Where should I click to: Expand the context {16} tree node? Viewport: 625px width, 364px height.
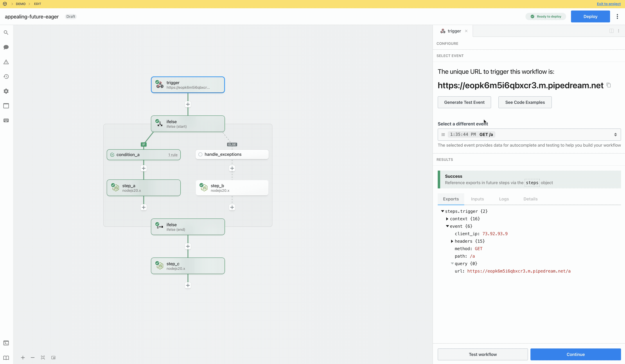click(447, 219)
